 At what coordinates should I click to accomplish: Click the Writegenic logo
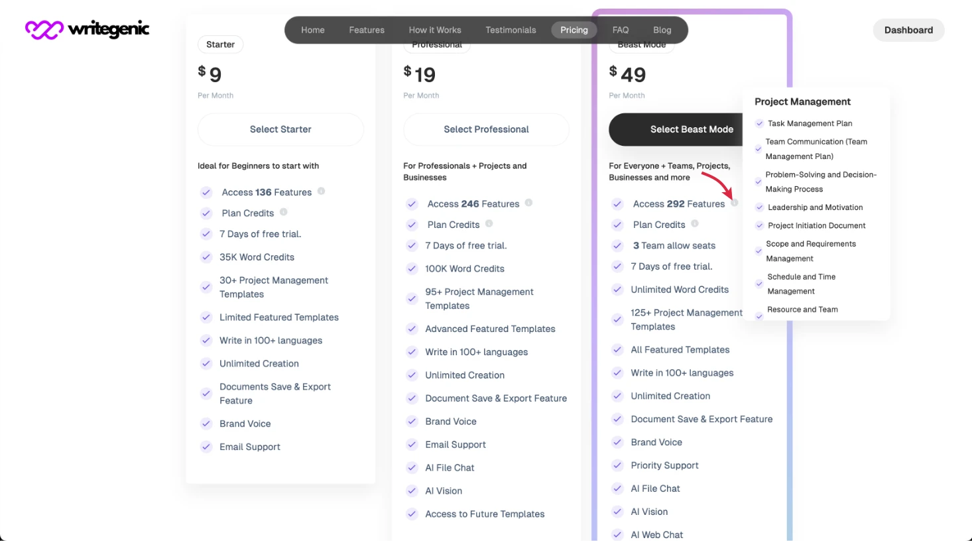pyautogui.click(x=87, y=30)
